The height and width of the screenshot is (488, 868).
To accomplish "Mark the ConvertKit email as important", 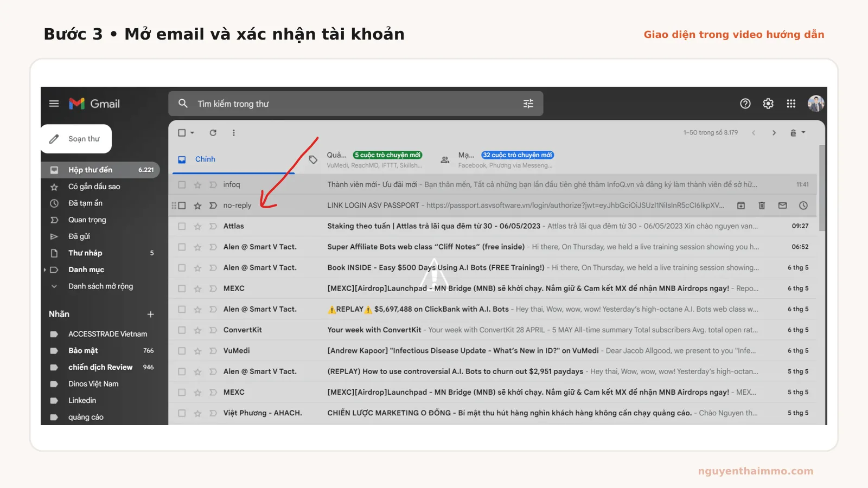I will (213, 330).
